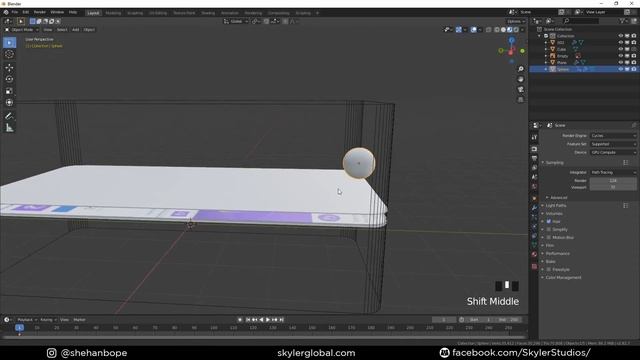Open the Output properties tab icon
Viewport: 640px width, 360px height.
pyautogui.click(x=534, y=158)
